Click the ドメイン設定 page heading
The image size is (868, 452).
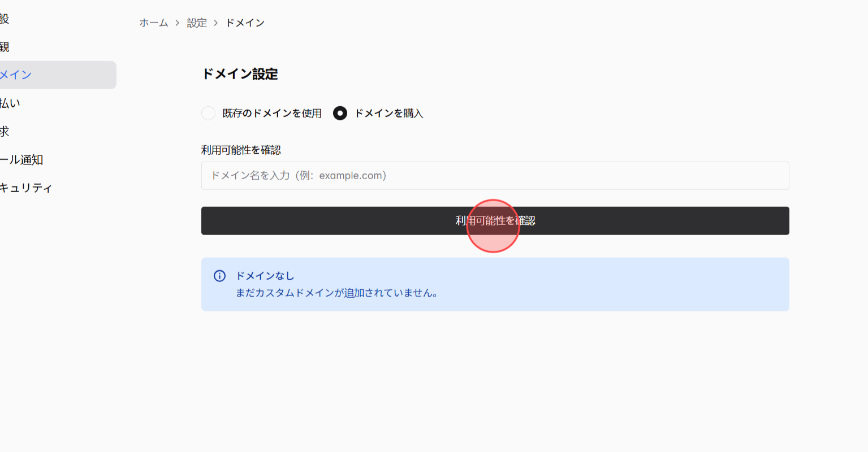(239, 74)
